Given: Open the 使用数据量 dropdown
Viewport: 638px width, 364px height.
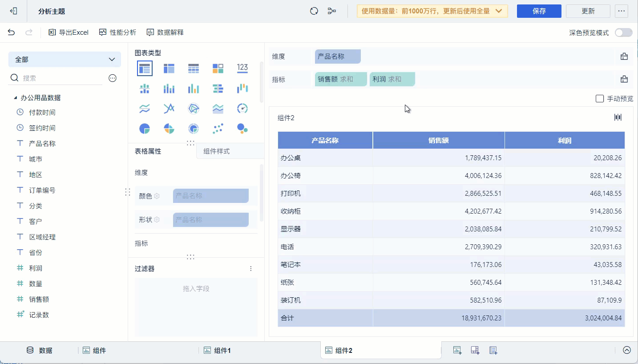Looking at the screenshot, I should [432, 11].
